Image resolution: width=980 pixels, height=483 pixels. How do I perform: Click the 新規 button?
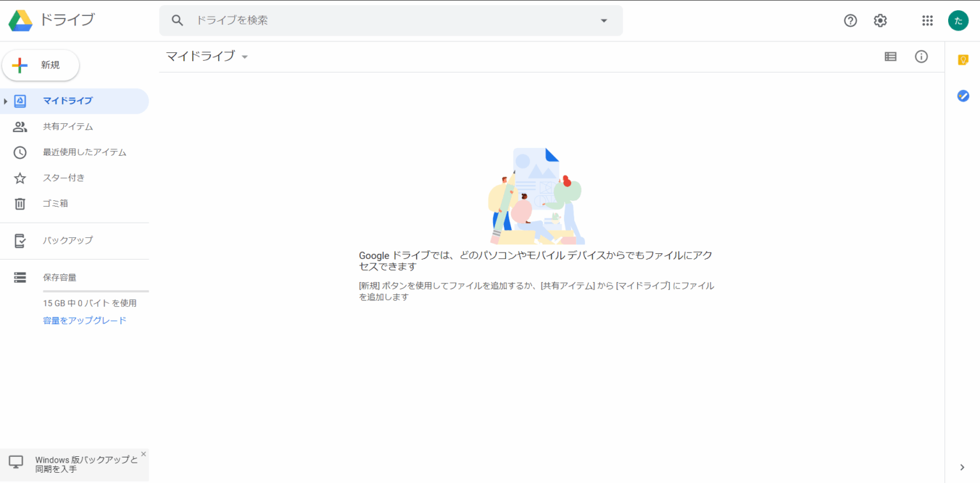pyautogui.click(x=41, y=65)
